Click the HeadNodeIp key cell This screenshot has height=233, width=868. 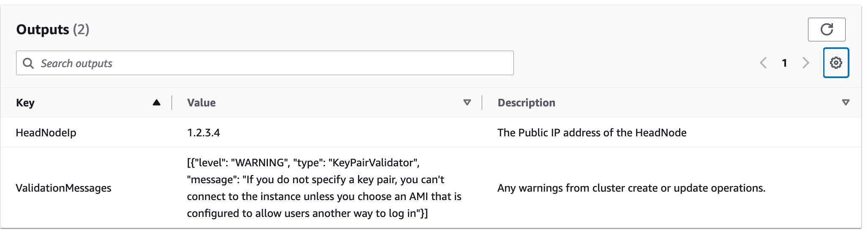[46, 133]
